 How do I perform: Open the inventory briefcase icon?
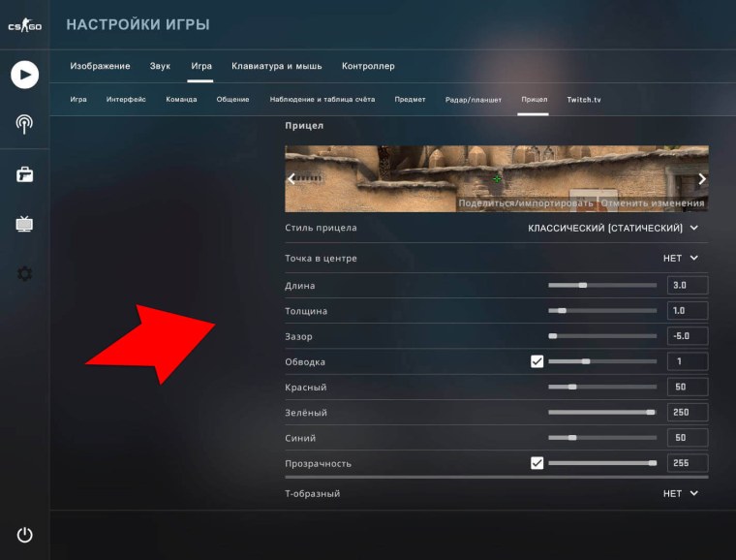click(x=24, y=174)
